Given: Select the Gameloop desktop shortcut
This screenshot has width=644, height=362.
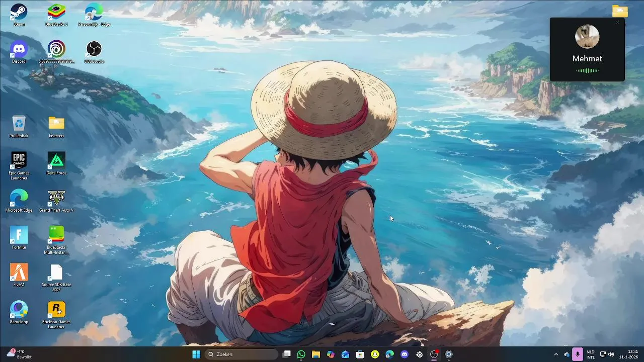Looking at the screenshot, I should (19, 313).
